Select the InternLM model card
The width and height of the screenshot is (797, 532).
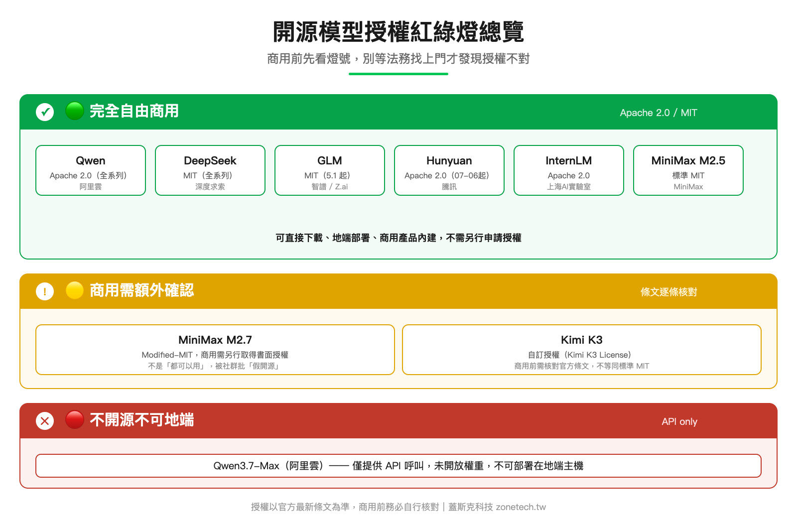(x=569, y=170)
